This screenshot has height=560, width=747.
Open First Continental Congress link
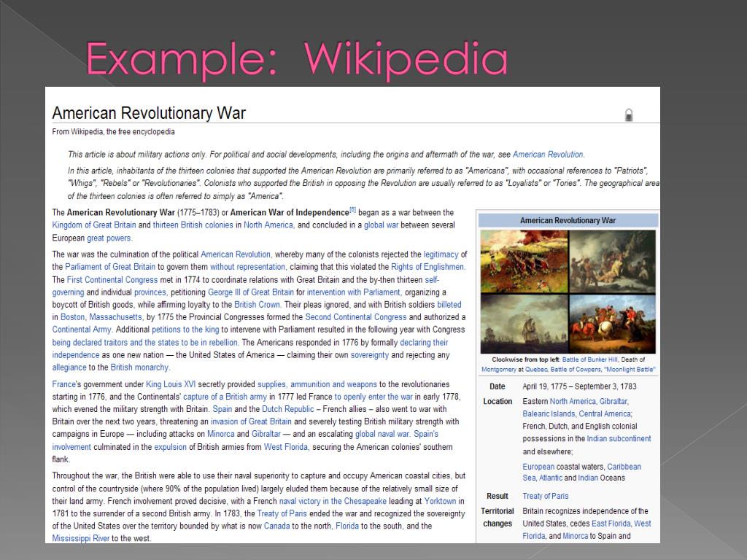coord(112,279)
